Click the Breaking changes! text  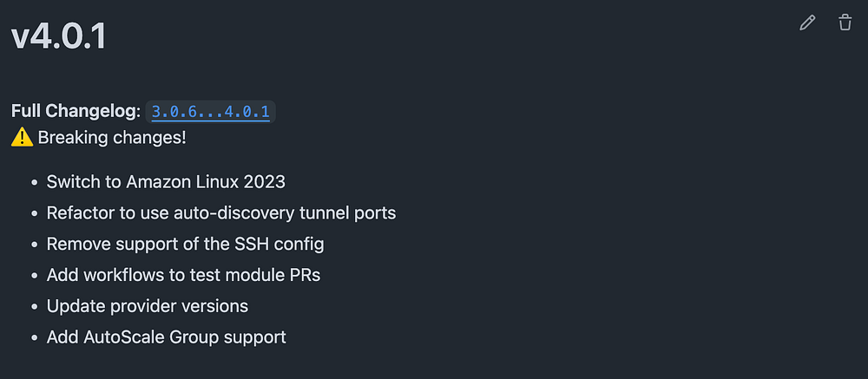pos(112,138)
